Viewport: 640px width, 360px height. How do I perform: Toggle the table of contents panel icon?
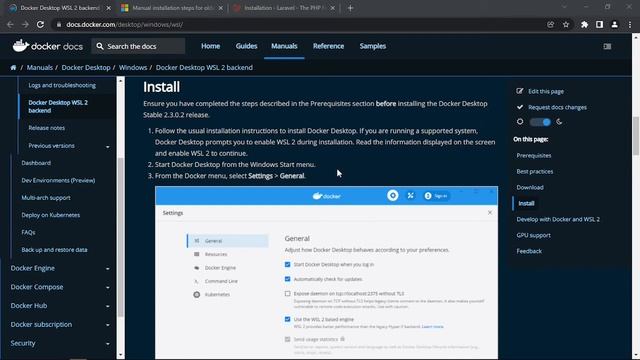[x=607, y=46]
